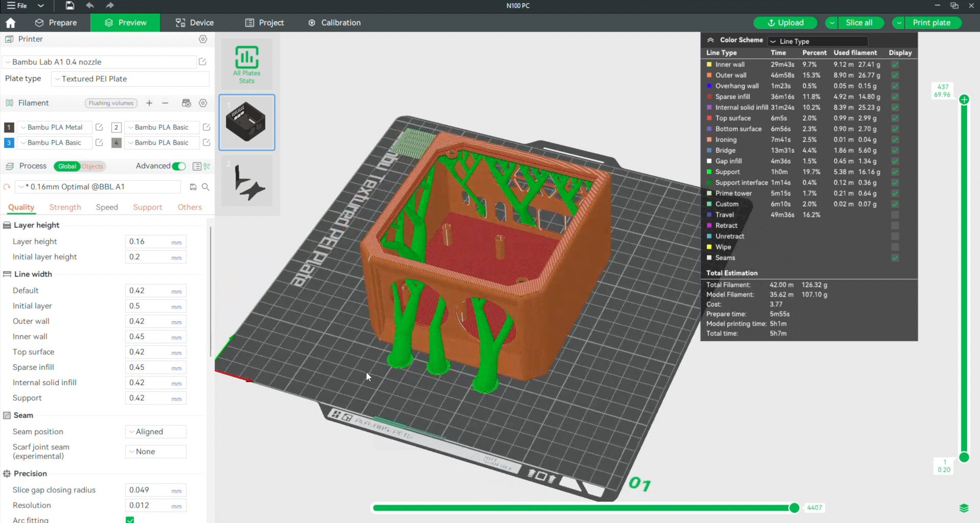Click the Undo arrow icon
This screenshot has width=980, height=523.
click(90, 6)
